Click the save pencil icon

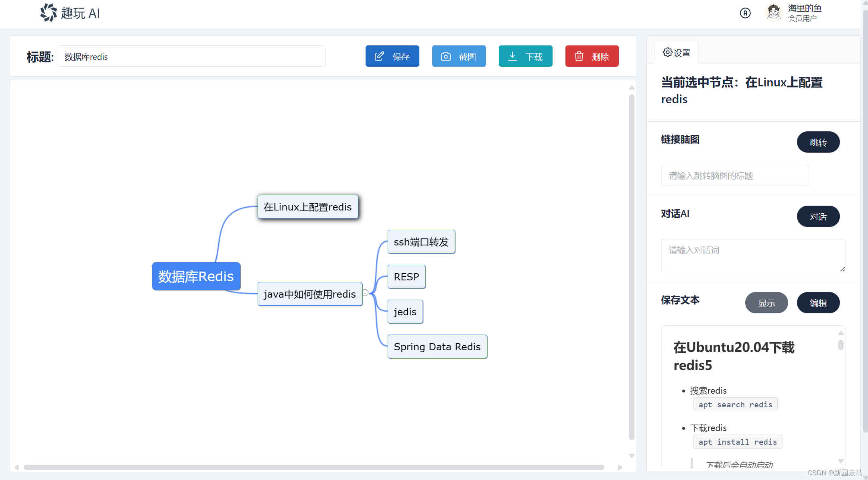coord(379,56)
